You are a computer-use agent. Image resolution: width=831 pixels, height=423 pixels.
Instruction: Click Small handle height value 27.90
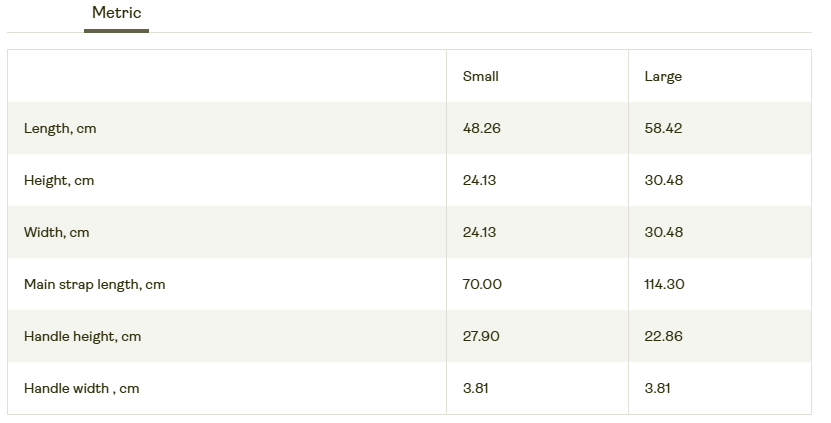pos(481,337)
